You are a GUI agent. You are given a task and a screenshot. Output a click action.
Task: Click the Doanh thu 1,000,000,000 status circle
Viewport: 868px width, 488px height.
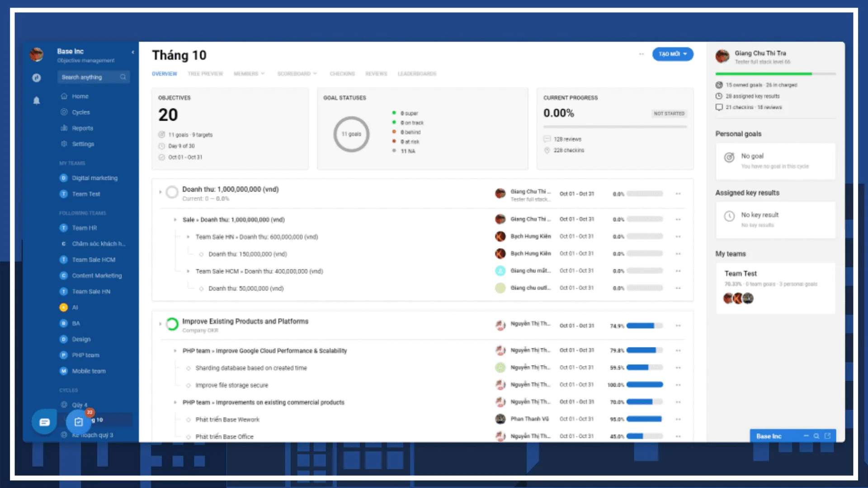click(x=172, y=192)
